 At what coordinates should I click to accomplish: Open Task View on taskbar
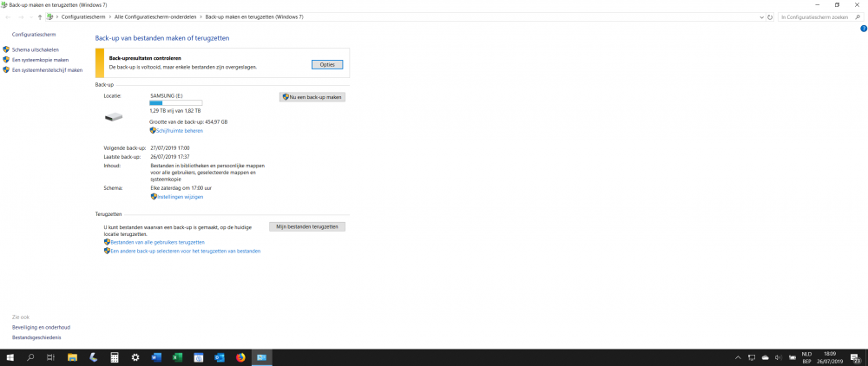pyautogui.click(x=50, y=357)
